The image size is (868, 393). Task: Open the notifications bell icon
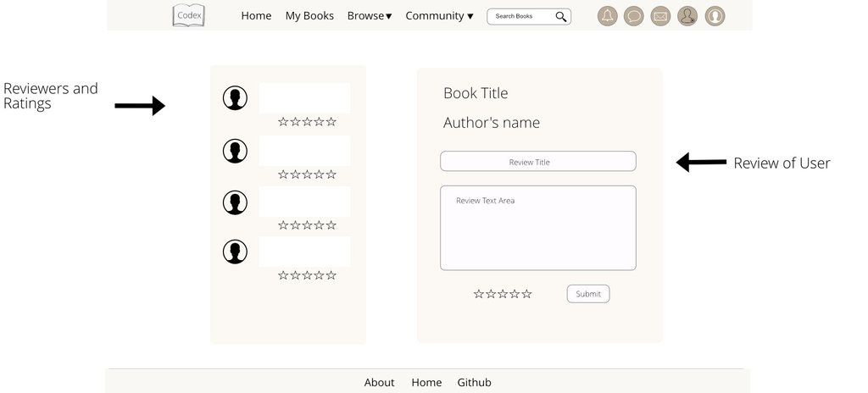pyautogui.click(x=607, y=16)
